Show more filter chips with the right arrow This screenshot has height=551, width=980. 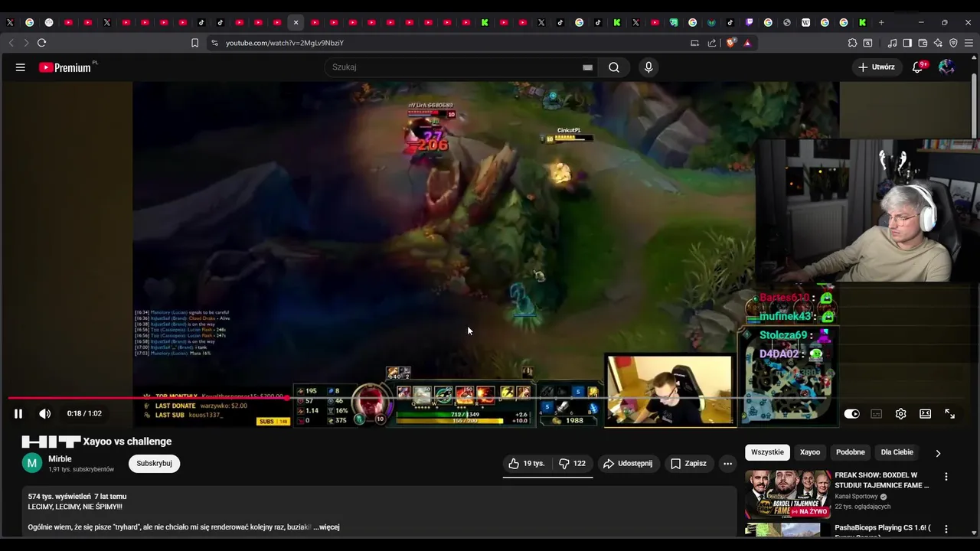point(938,452)
